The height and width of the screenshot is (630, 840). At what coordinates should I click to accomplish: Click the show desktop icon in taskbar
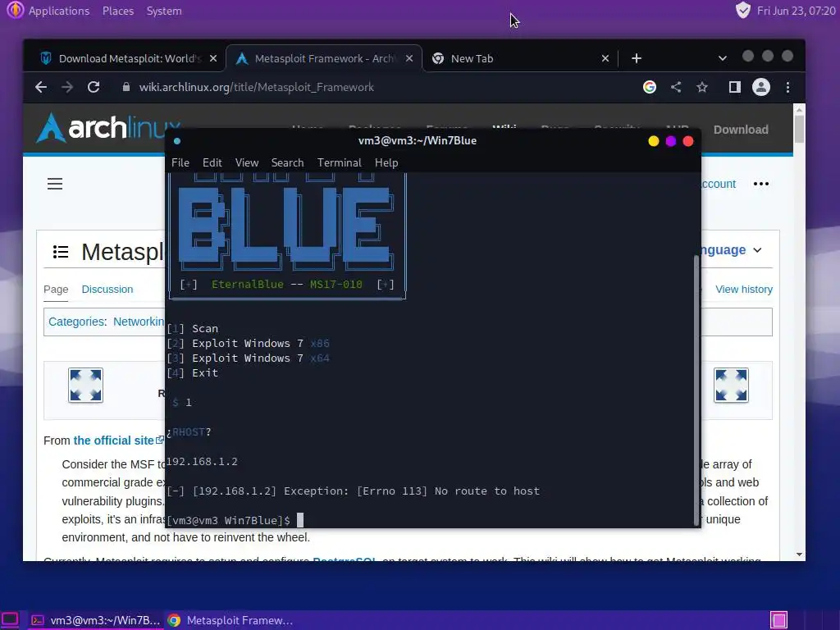point(10,620)
